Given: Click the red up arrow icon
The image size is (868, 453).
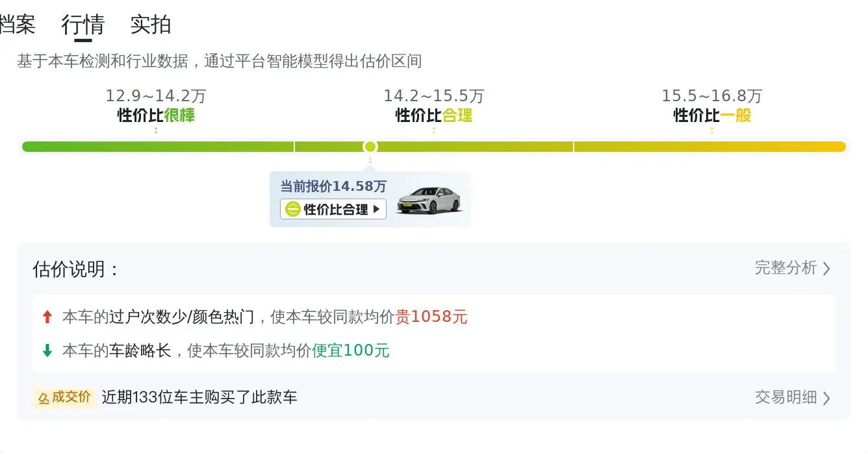Looking at the screenshot, I should click(47, 317).
